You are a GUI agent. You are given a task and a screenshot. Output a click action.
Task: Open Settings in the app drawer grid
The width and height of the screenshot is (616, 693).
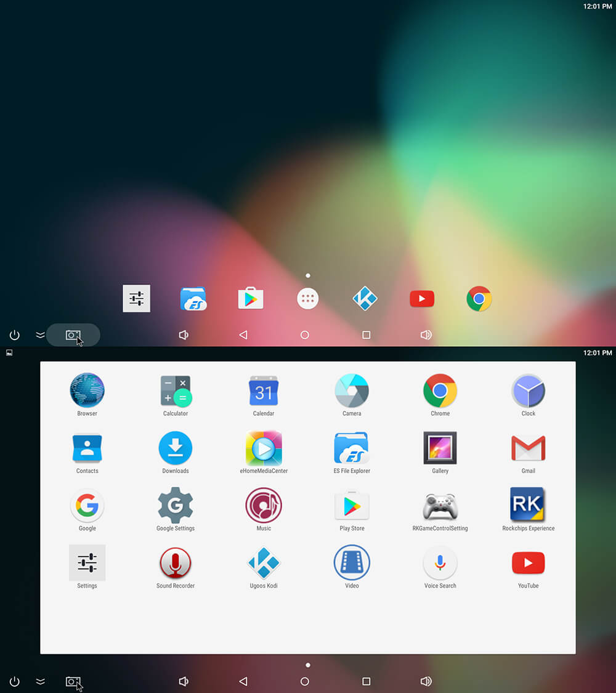[87, 562]
